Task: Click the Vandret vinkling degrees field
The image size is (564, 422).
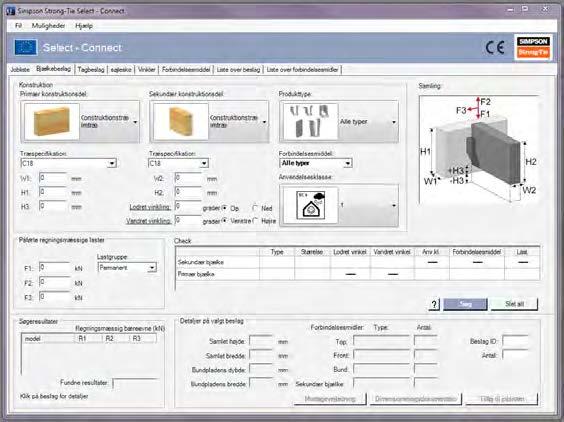Action: click(x=188, y=220)
